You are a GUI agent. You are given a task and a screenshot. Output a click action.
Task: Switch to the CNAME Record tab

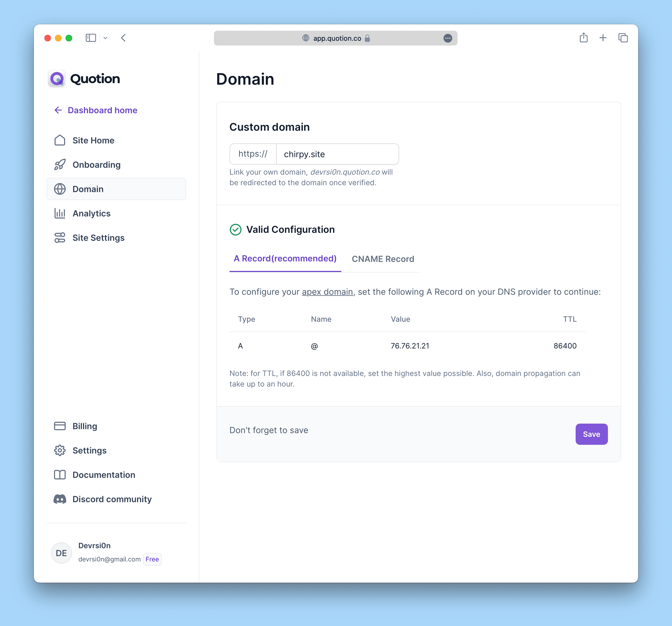pyautogui.click(x=383, y=259)
